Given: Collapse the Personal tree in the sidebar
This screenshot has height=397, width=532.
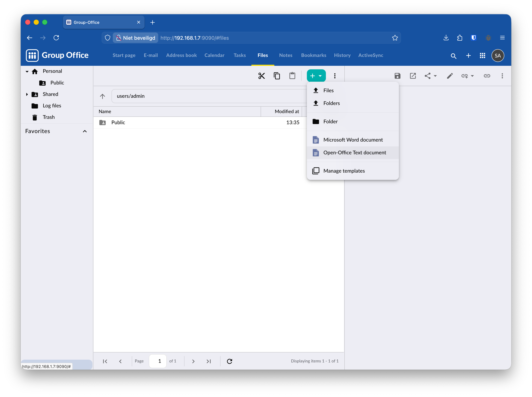Looking at the screenshot, I should coord(27,71).
